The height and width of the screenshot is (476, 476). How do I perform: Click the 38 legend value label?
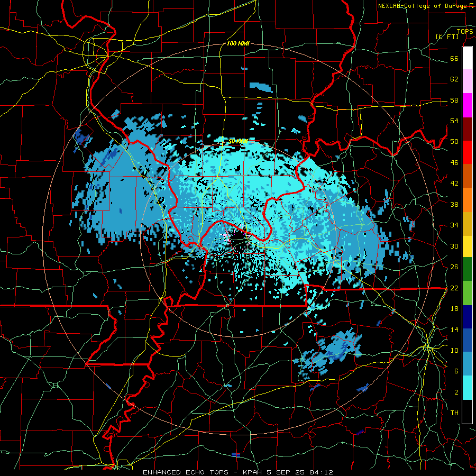point(454,204)
